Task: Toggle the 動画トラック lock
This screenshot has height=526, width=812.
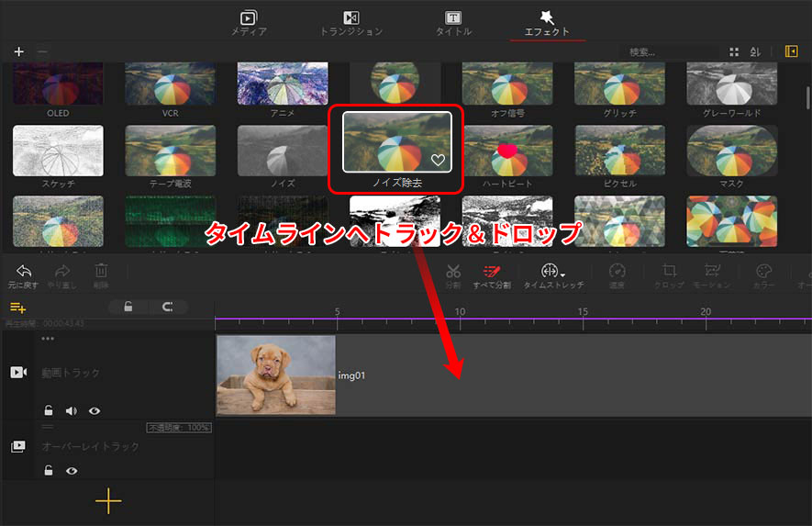Action: [x=48, y=411]
